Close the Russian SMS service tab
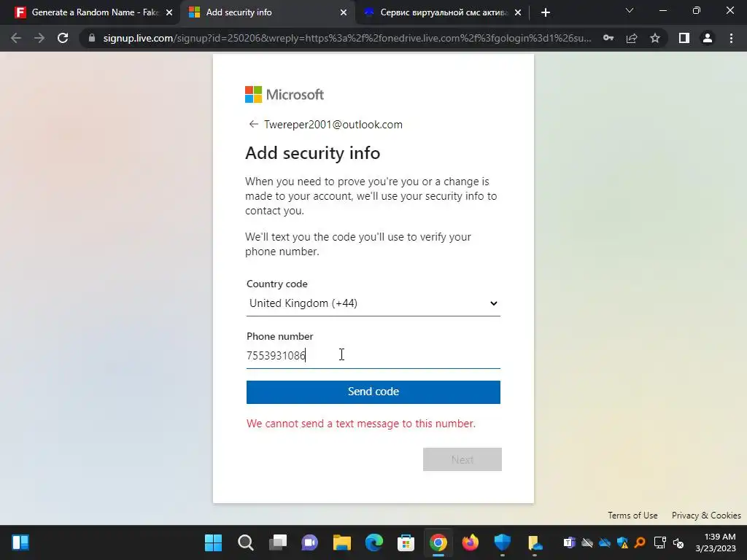Image resolution: width=747 pixels, height=560 pixels. coord(518,12)
